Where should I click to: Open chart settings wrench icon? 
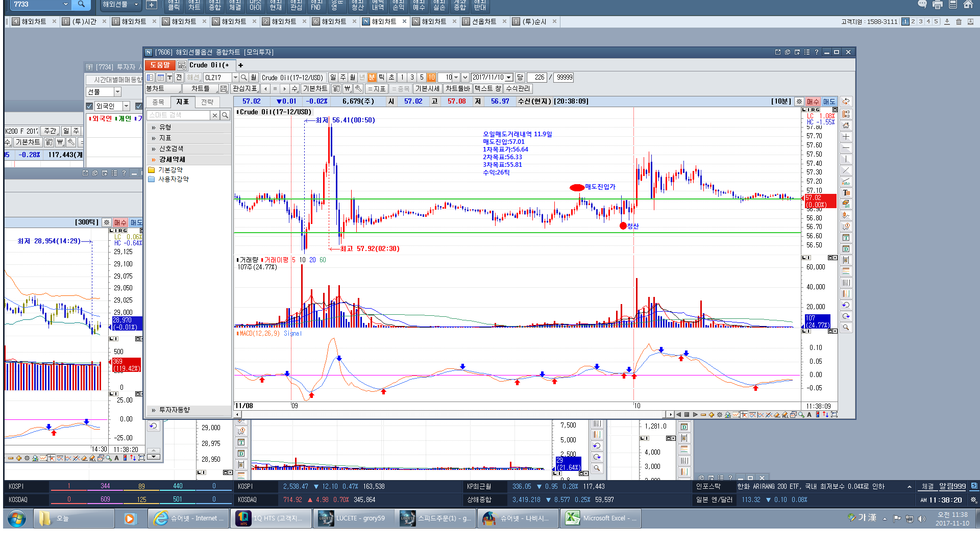coord(358,89)
